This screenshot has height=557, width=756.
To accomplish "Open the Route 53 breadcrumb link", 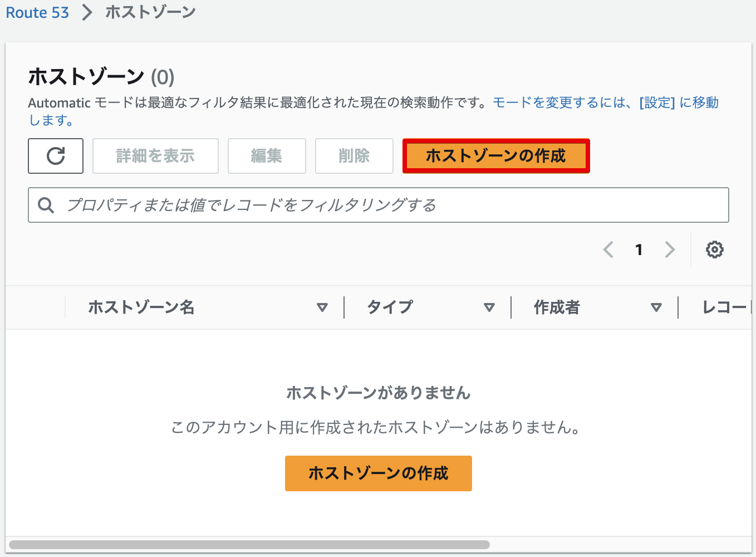I will coord(37,12).
